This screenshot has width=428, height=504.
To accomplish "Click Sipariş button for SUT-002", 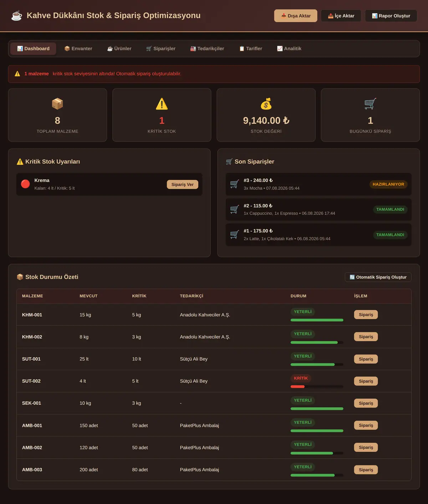I will (x=366, y=381).
